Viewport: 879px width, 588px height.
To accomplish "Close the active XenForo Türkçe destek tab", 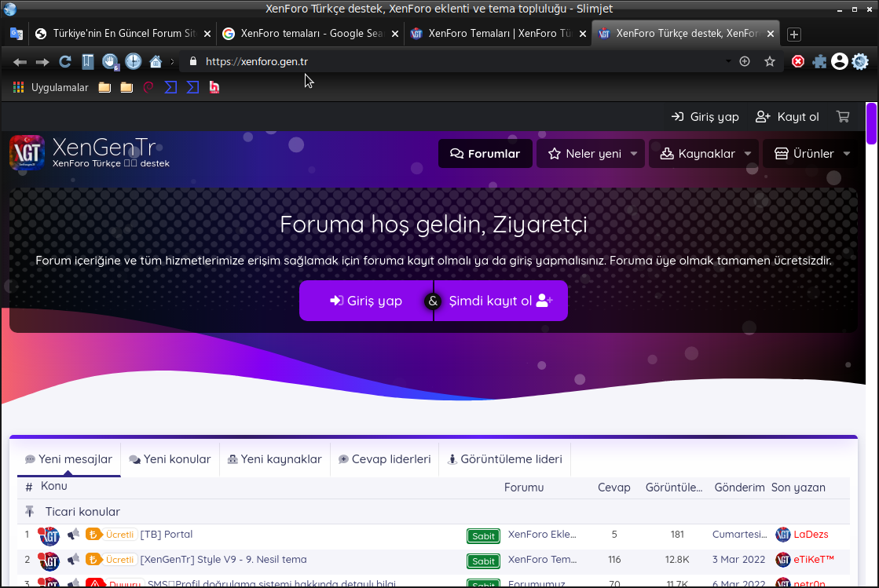I will coord(771,34).
